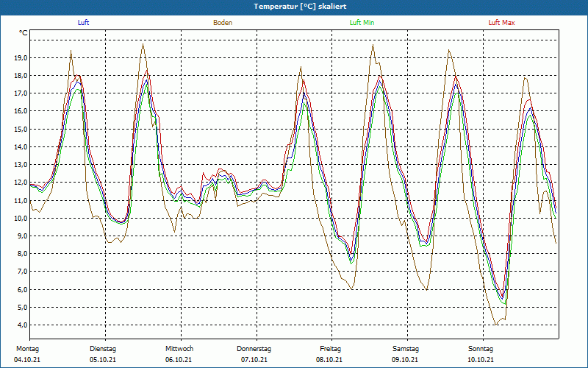Click the '14,0' y-axis value
Screen dimensions: 588x368
pyautogui.click(x=21, y=146)
